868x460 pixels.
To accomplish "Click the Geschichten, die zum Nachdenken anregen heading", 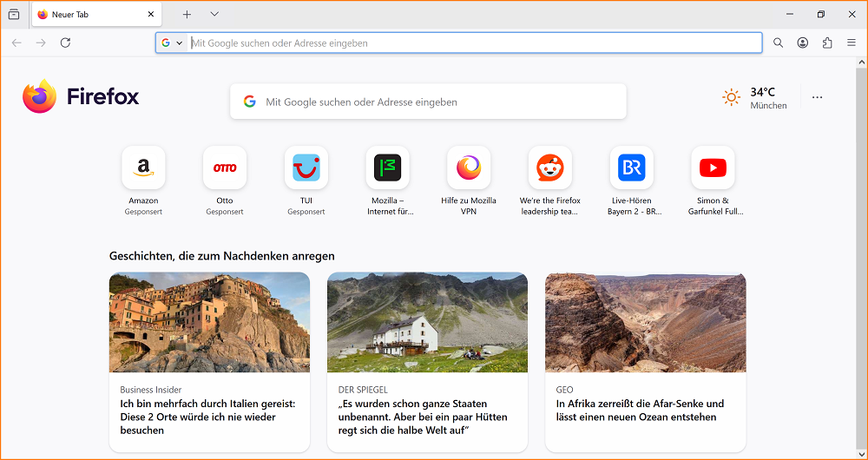I will [x=222, y=256].
